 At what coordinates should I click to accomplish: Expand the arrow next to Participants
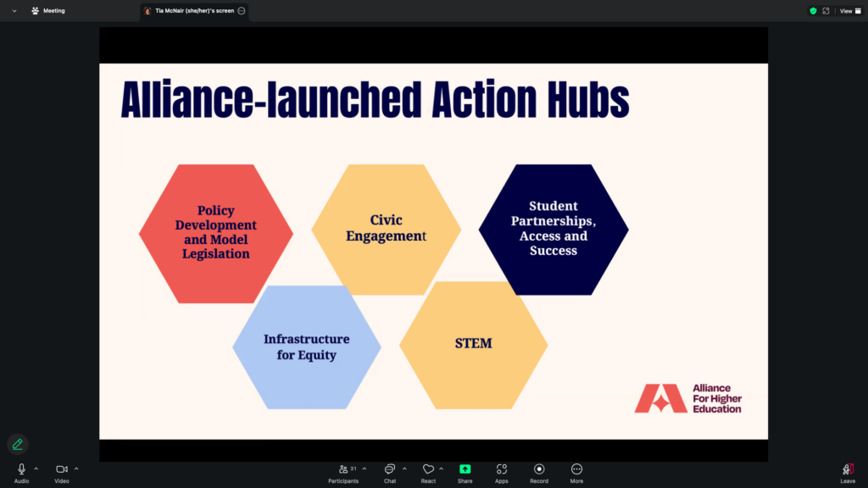click(x=364, y=469)
